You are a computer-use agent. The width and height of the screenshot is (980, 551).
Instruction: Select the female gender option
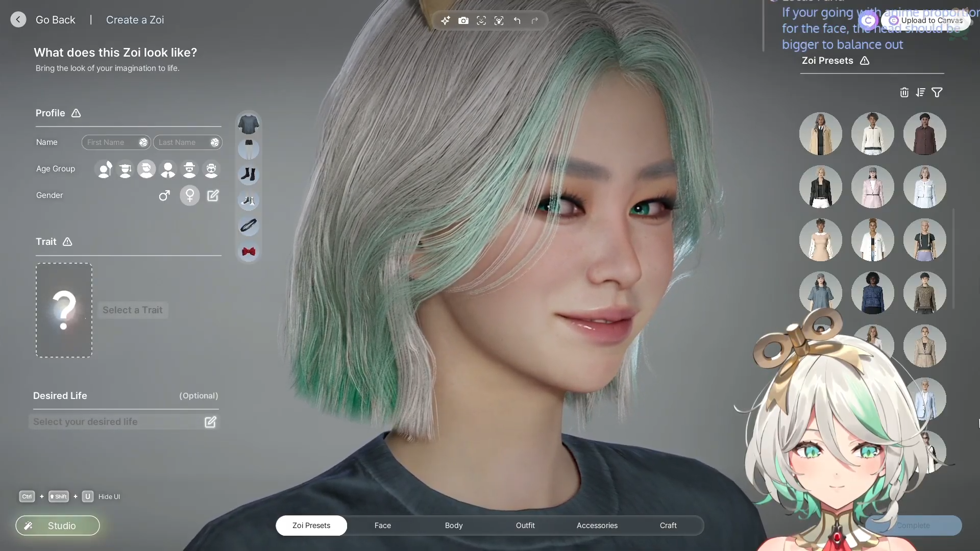[x=189, y=195]
